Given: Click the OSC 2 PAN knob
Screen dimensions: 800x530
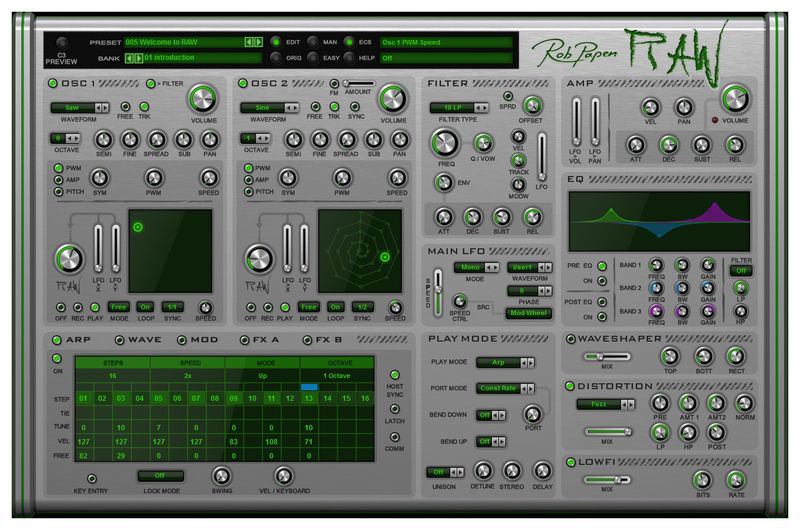Looking at the screenshot, I should (399, 139).
